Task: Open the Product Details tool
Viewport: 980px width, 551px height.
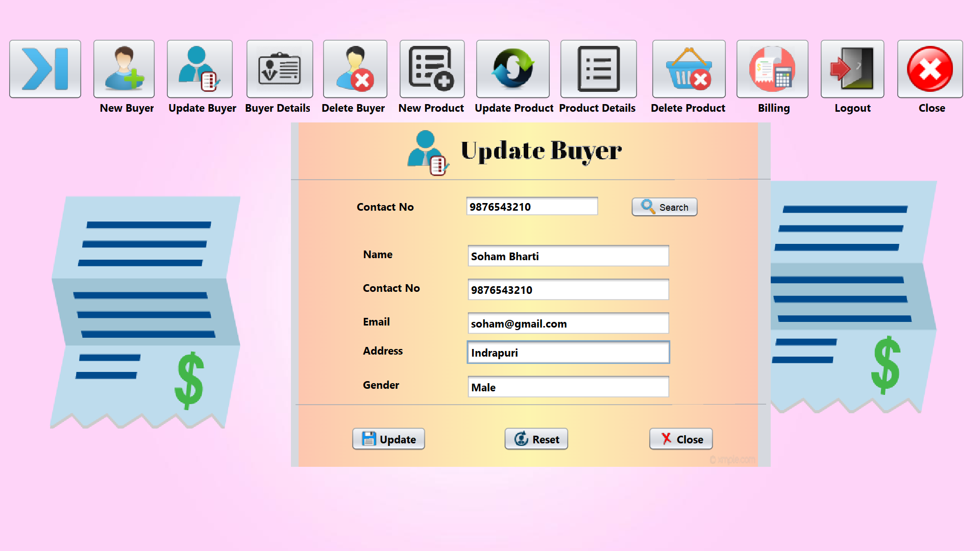Action: click(598, 69)
